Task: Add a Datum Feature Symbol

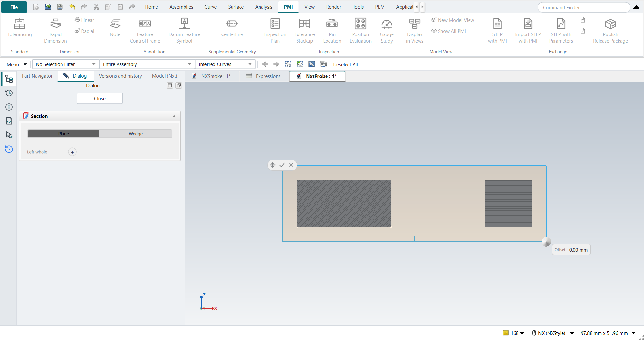Action: click(184, 31)
